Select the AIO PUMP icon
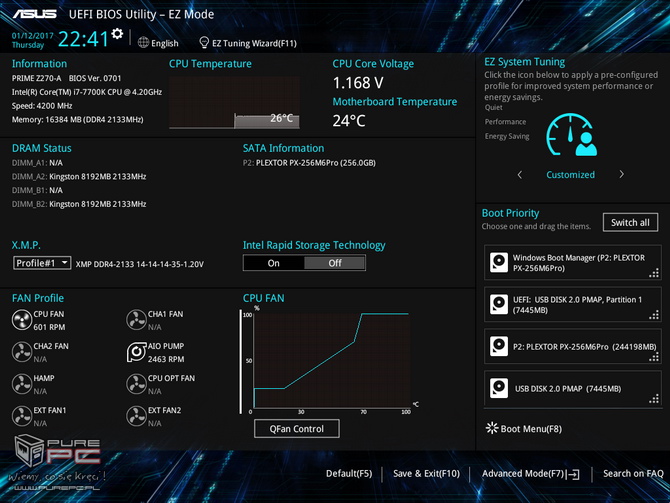Screen dimensions: 670x503 tap(136, 352)
